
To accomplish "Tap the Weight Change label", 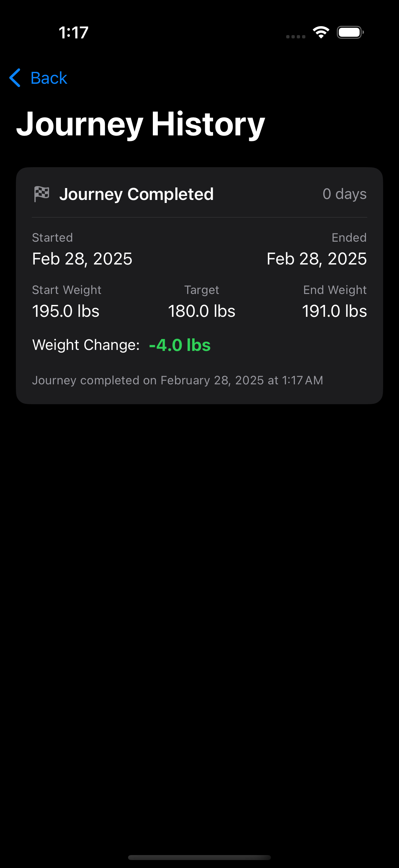I will [x=86, y=345].
